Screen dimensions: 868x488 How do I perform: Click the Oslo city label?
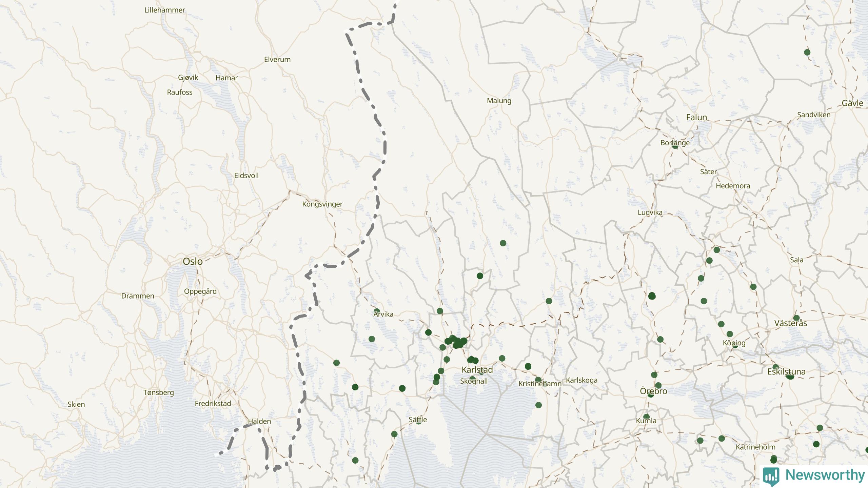tap(193, 261)
